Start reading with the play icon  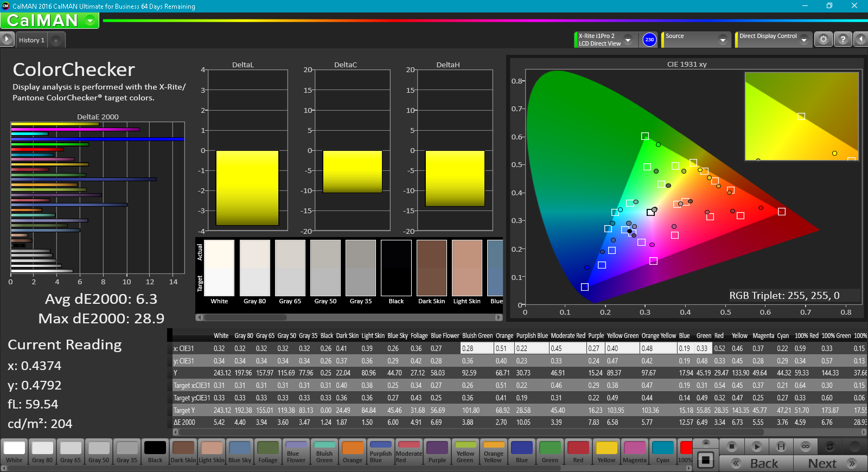click(x=756, y=447)
